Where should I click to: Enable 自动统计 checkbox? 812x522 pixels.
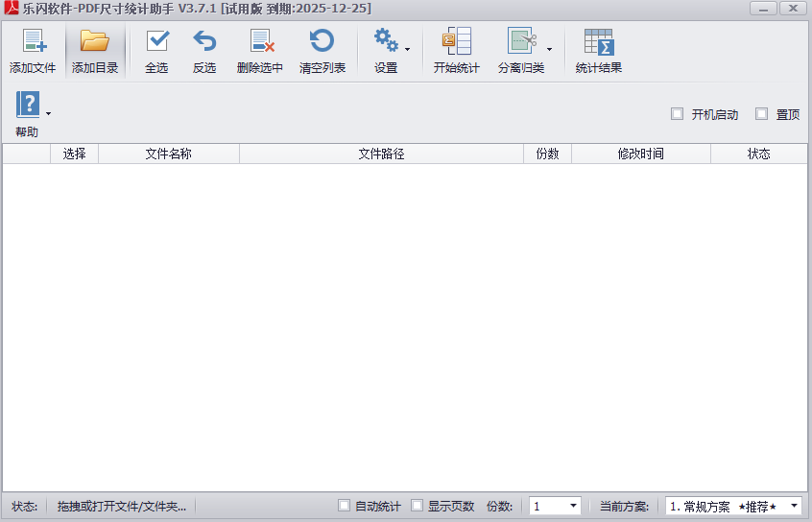pos(344,506)
